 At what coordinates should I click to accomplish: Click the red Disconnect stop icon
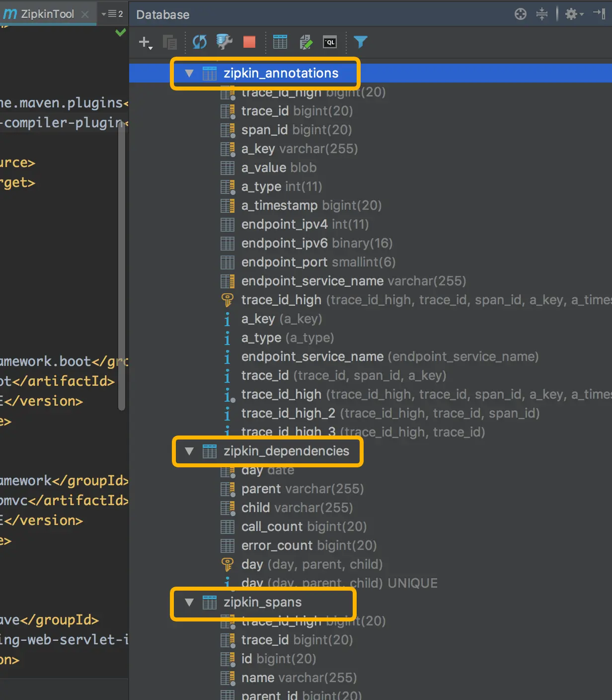(249, 42)
